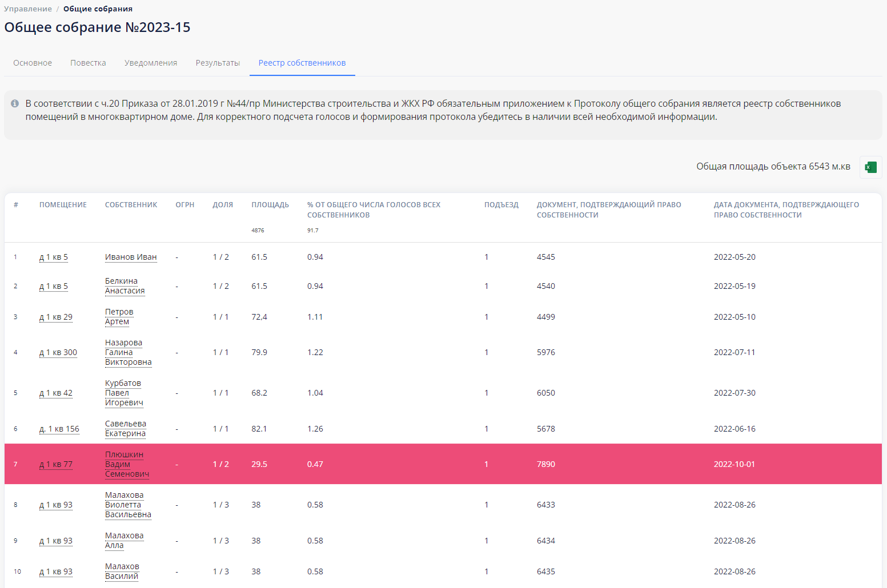Open premises д 1 кв 5 in row 1
The image size is (887, 588).
pyautogui.click(x=54, y=257)
